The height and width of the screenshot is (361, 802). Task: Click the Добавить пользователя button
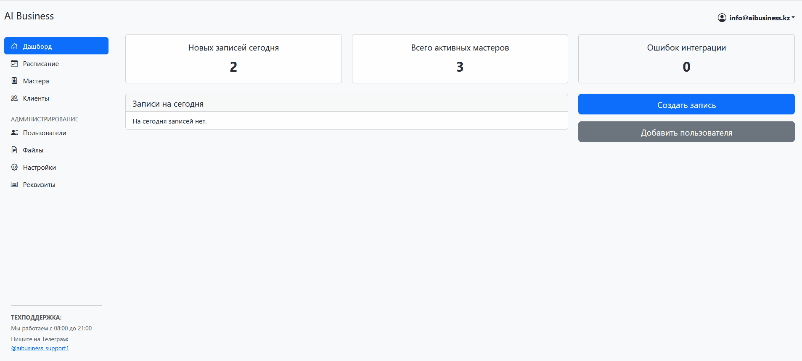686,132
